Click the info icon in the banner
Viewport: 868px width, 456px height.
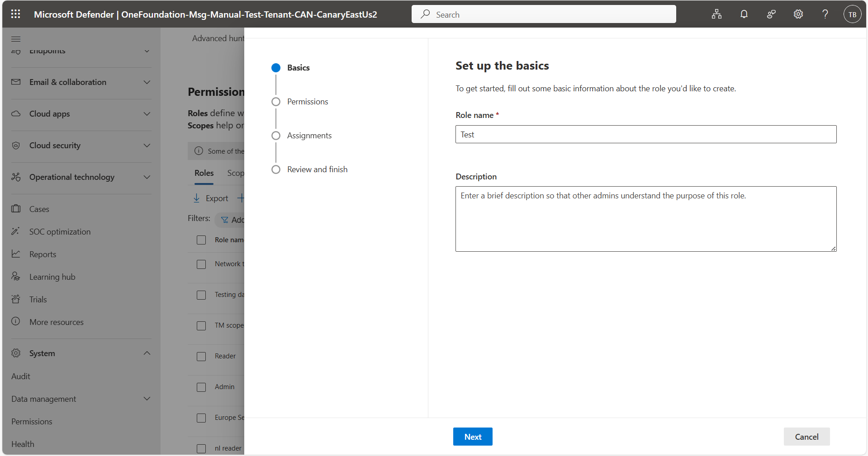point(199,151)
